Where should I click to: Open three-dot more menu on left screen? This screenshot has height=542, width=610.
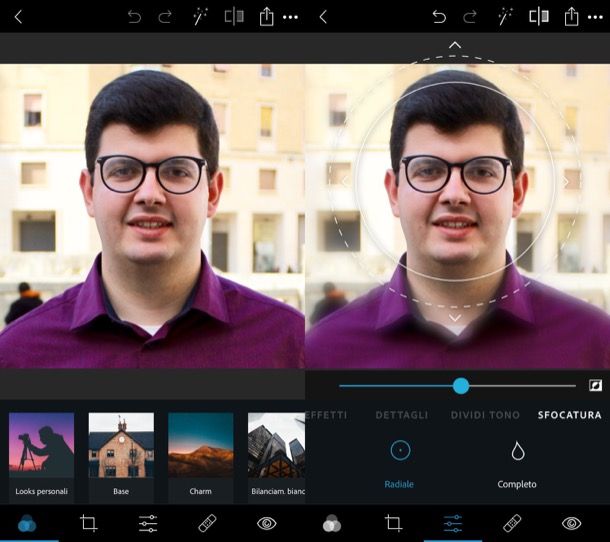(x=291, y=17)
